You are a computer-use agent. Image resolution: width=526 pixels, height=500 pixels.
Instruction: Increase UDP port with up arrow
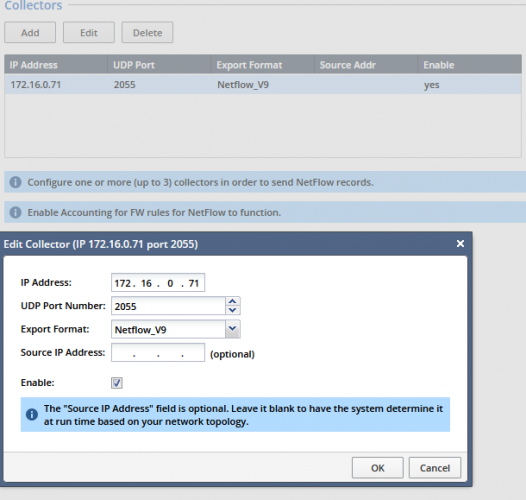pos(232,301)
